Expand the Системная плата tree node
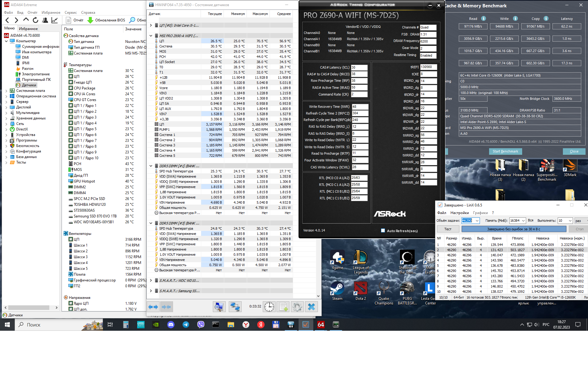 6,91
